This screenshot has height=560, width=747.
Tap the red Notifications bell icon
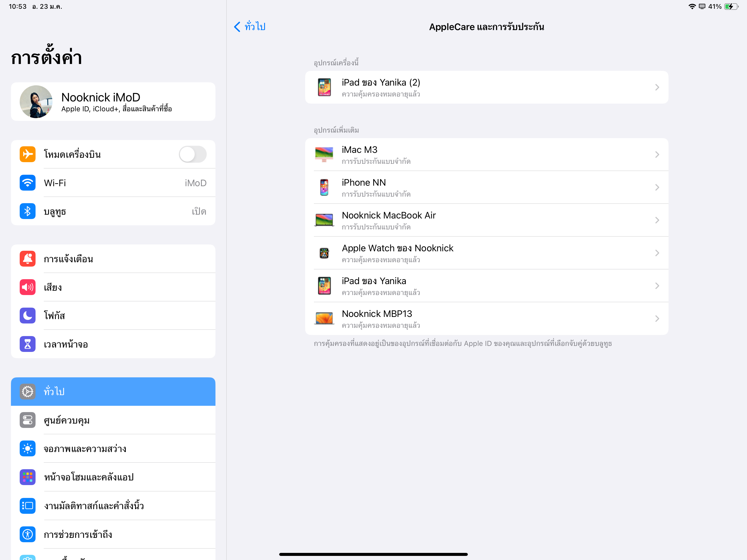pyautogui.click(x=28, y=259)
